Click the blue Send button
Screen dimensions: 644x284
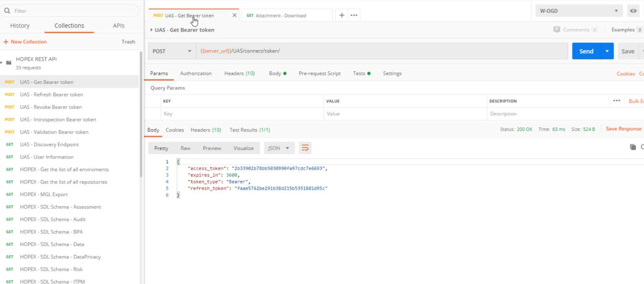(x=586, y=51)
